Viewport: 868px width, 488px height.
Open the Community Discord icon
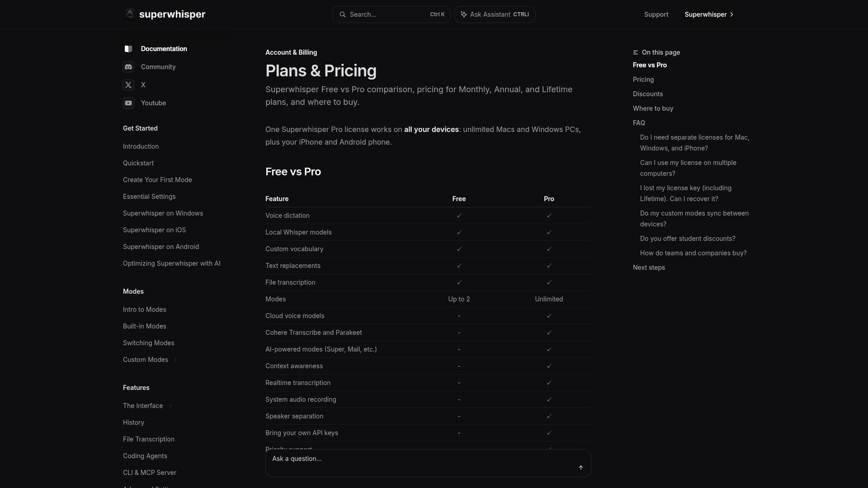(128, 67)
